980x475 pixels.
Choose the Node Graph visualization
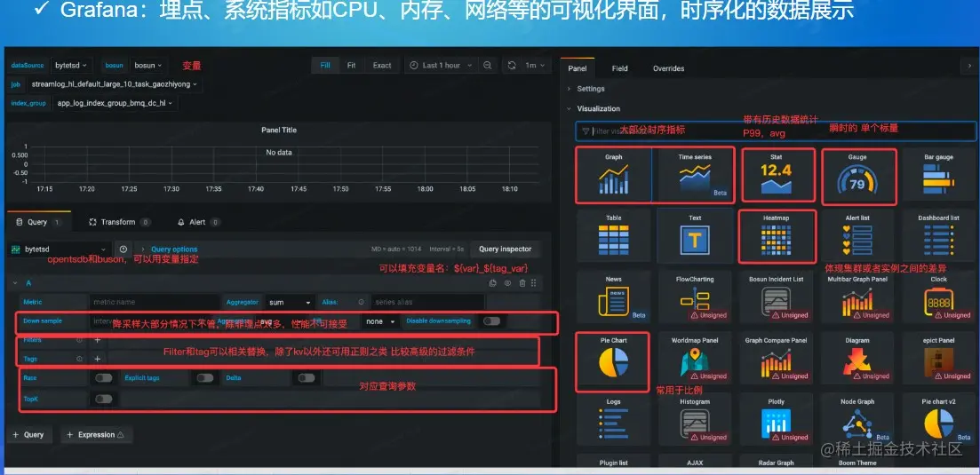[857, 419]
